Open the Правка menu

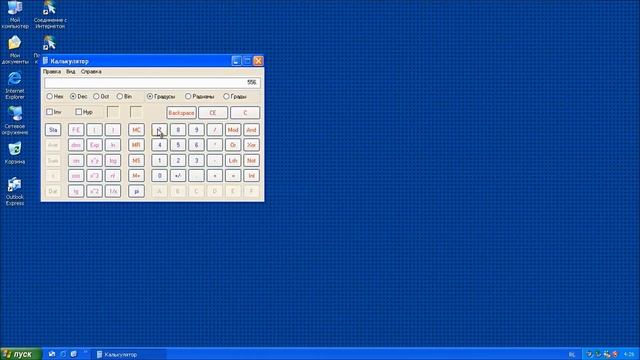(52, 71)
